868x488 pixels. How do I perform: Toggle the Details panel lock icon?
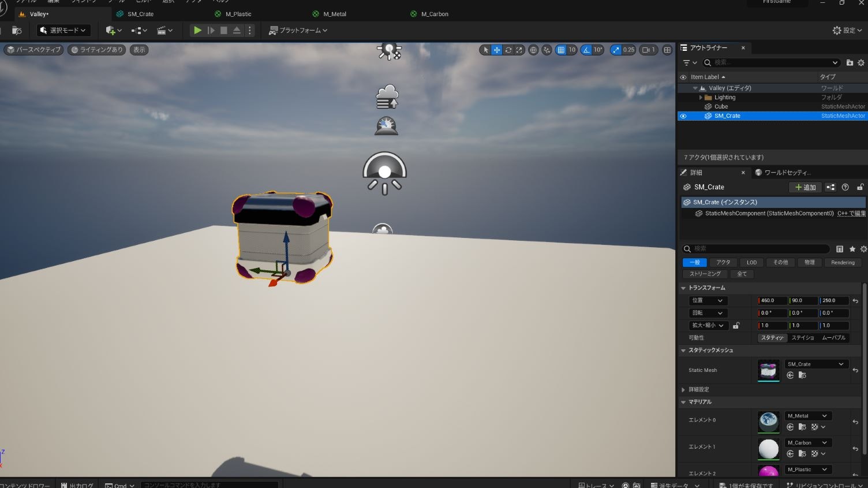pyautogui.click(x=860, y=187)
